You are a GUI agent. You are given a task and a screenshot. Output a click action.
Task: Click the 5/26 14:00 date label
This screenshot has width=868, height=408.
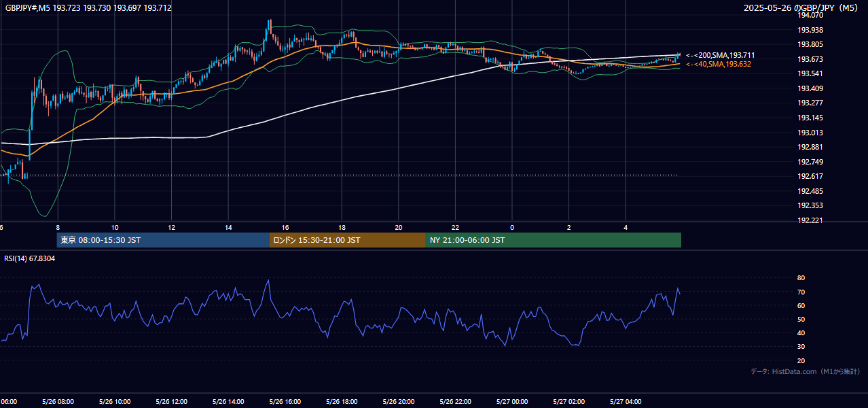[x=228, y=402]
